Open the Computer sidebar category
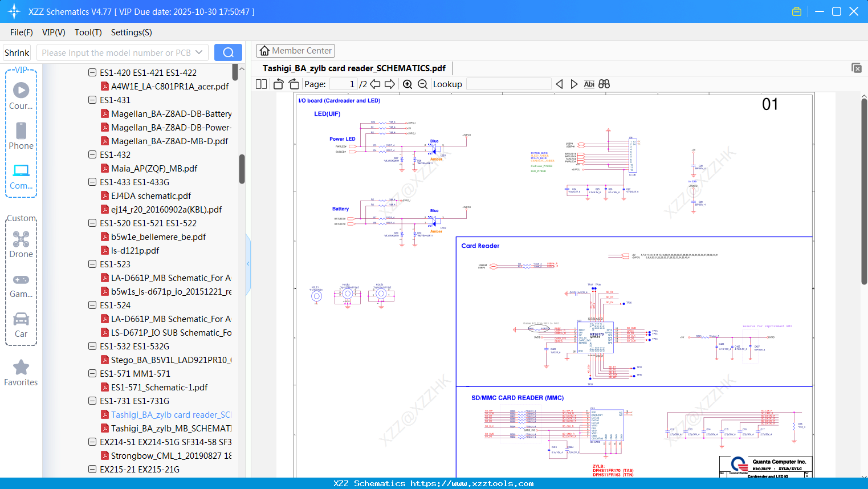The height and width of the screenshot is (489, 868). coord(21,176)
